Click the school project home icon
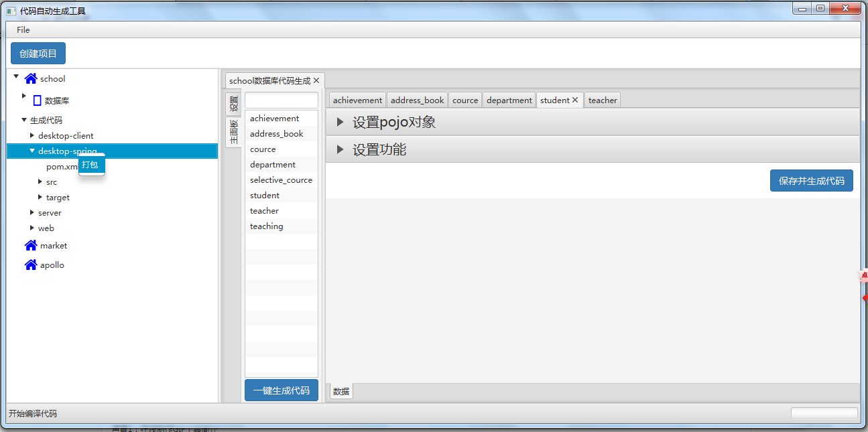Screen dimensions: 868x432 pyautogui.click(x=31, y=78)
